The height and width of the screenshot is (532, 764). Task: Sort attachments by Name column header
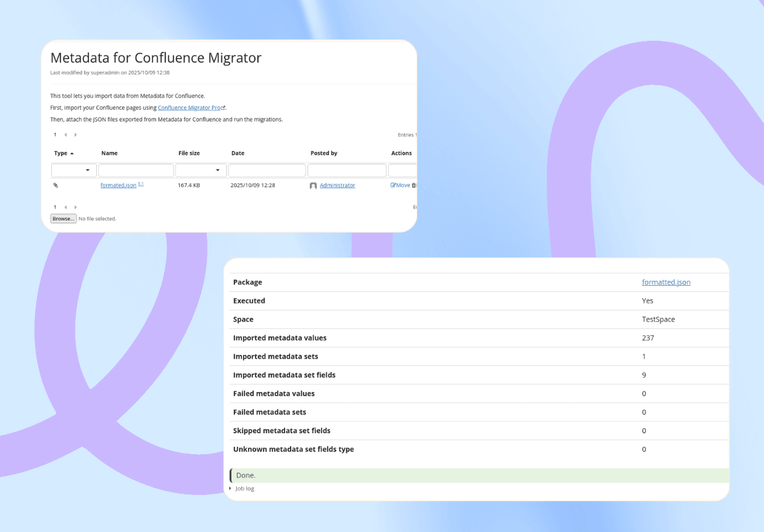(109, 153)
